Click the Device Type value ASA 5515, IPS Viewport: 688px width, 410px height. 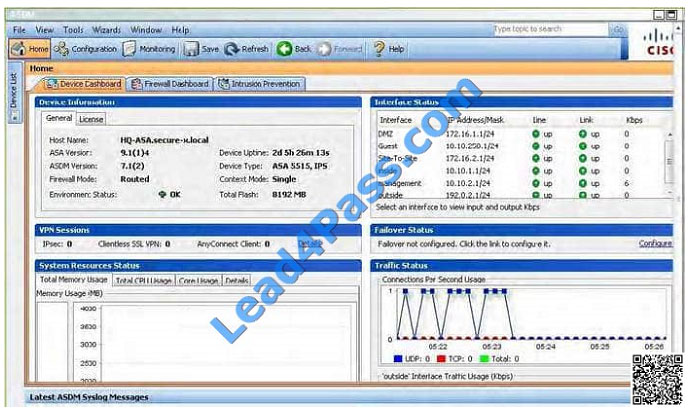tap(300, 166)
